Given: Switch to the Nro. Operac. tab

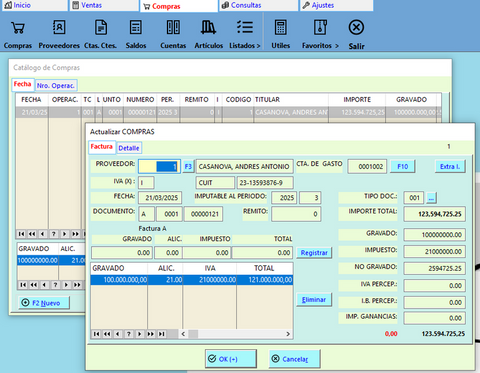Looking at the screenshot, I should (x=56, y=86).
